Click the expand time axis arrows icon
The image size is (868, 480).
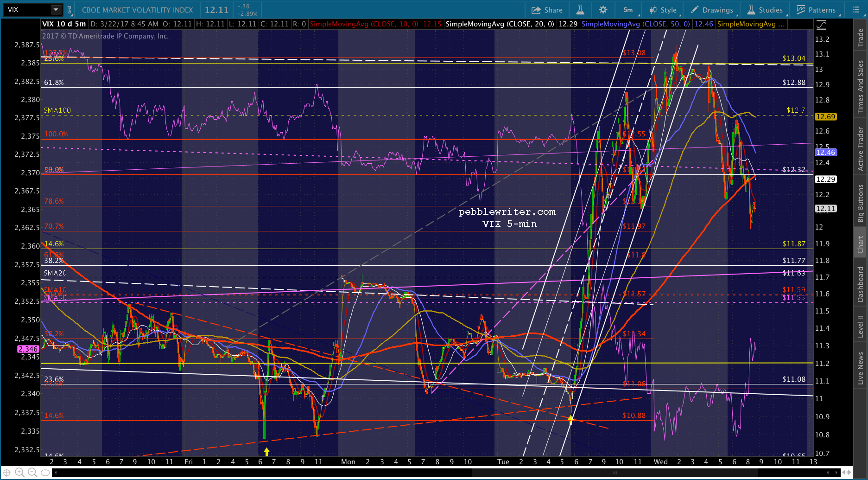pos(846,473)
